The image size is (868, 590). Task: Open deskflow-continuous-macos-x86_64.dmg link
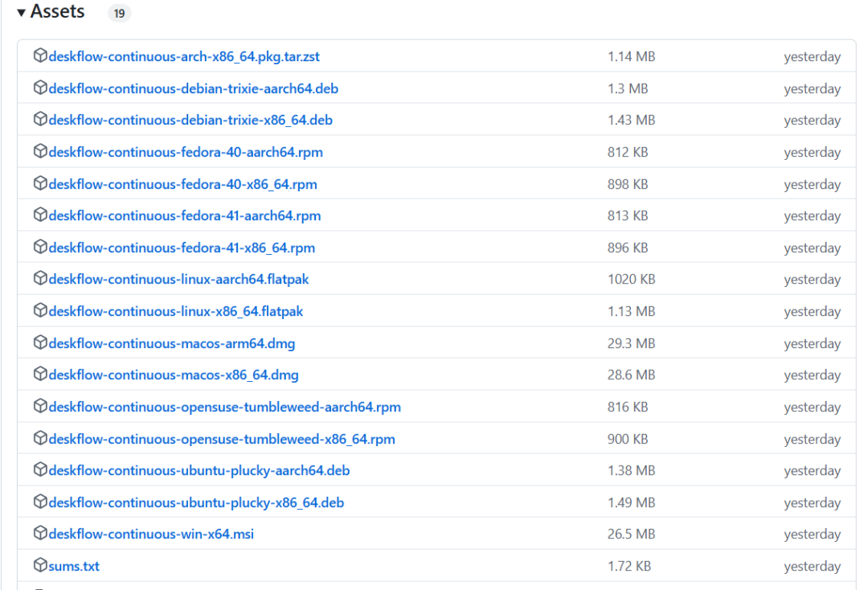pos(174,375)
